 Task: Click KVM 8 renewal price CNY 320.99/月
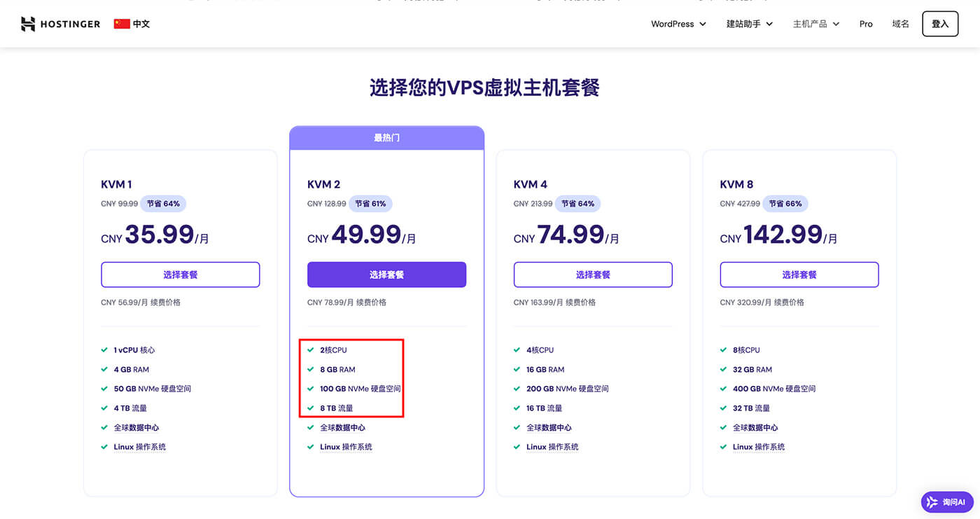click(x=762, y=303)
